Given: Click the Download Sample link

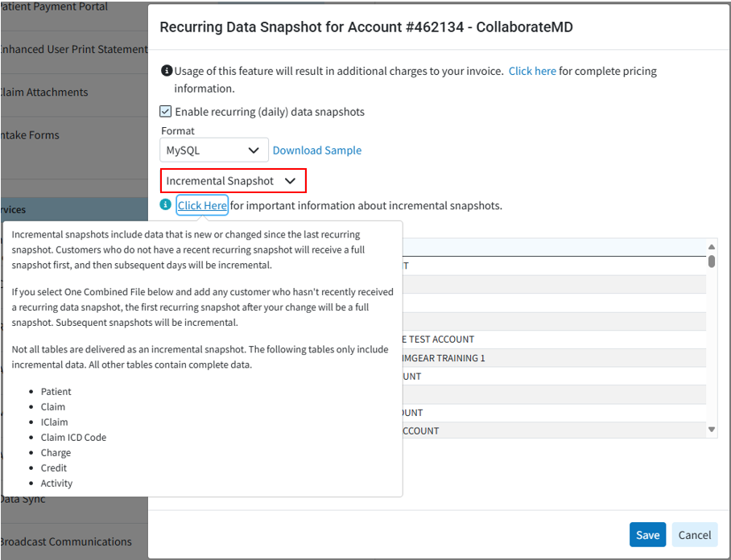Looking at the screenshot, I should click(317, 150).
